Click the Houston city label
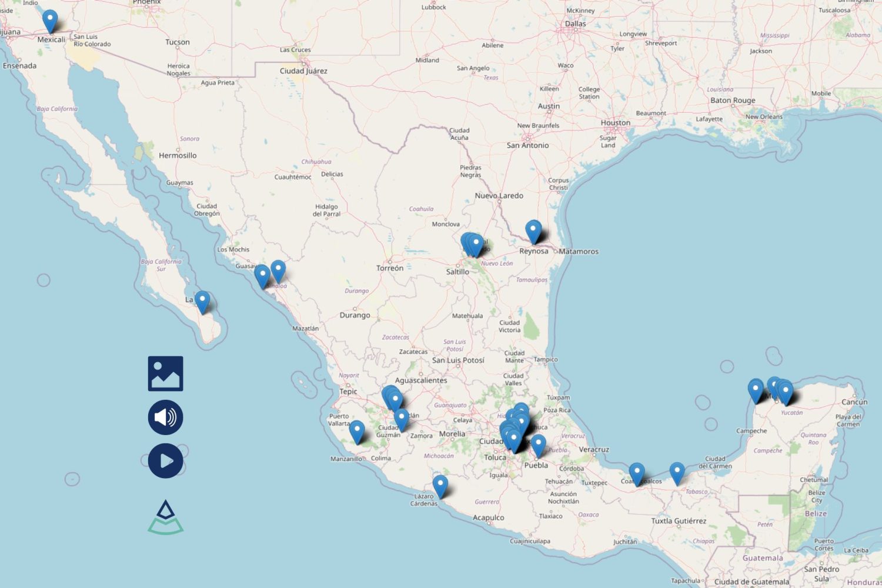The height and width of the screenshot is (588, 882). pos(616,122)
